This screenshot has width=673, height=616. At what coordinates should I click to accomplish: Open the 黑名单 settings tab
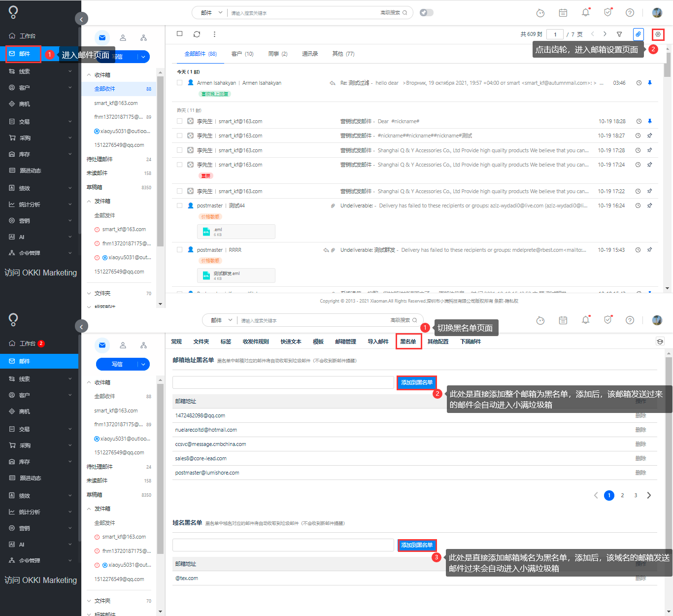tap(408, 342)
